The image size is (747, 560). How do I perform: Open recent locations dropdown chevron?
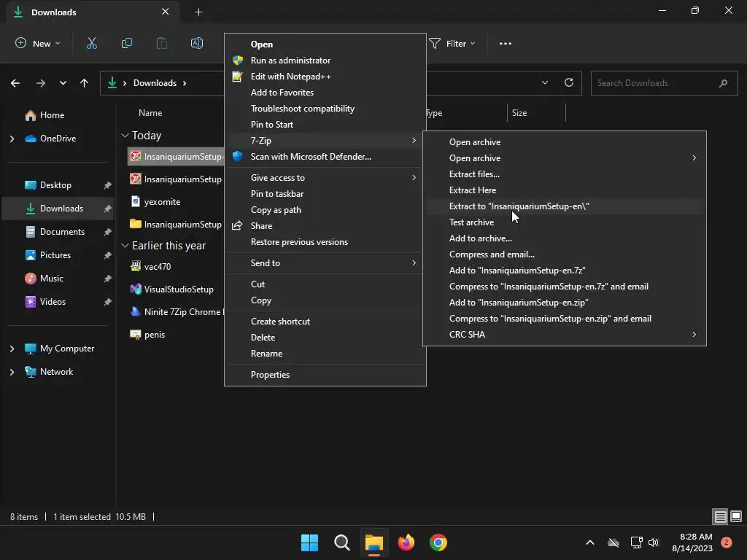[x=63, y=83]
